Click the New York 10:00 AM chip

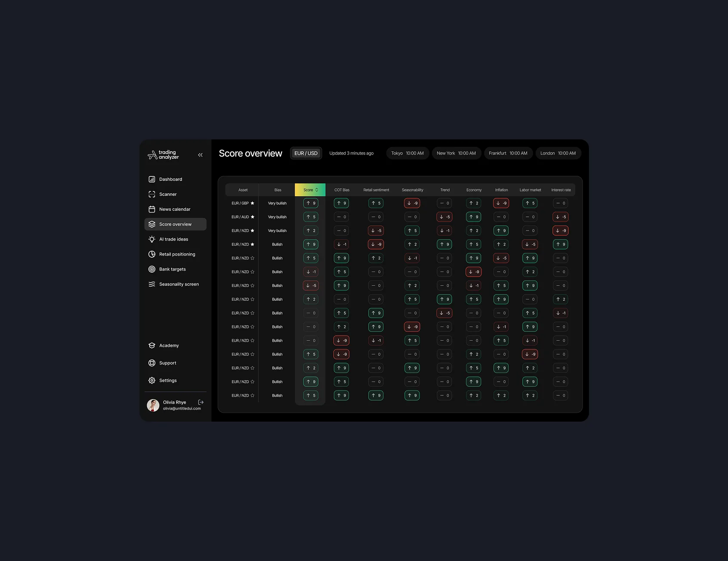click(x=457, y=154)
